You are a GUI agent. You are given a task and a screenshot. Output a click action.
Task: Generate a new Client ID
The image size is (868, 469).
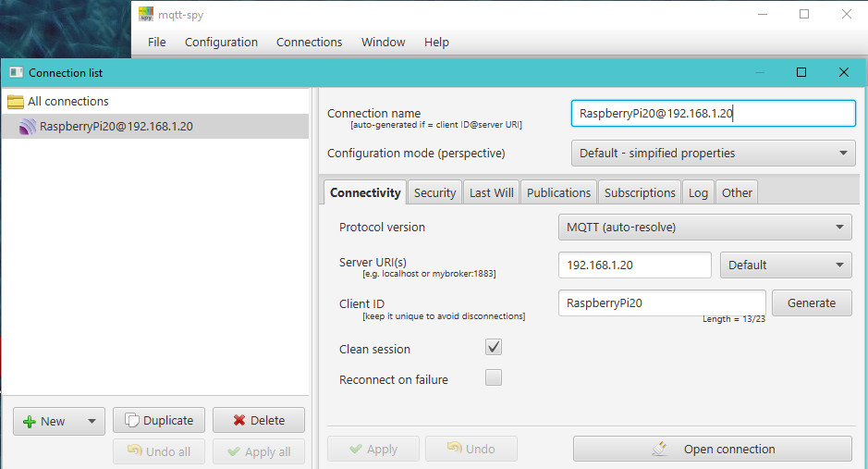tap(812, 302)
